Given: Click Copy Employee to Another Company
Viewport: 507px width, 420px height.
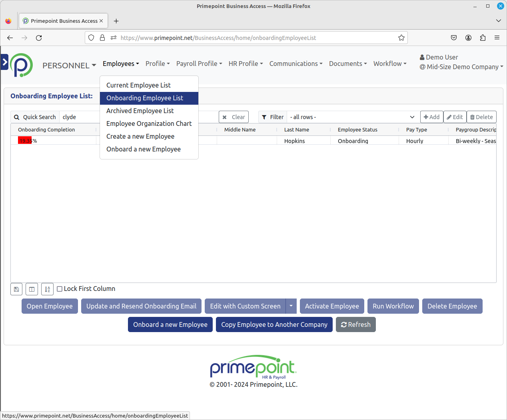Looking at the screenshot, I should click(x=274, y=324).
